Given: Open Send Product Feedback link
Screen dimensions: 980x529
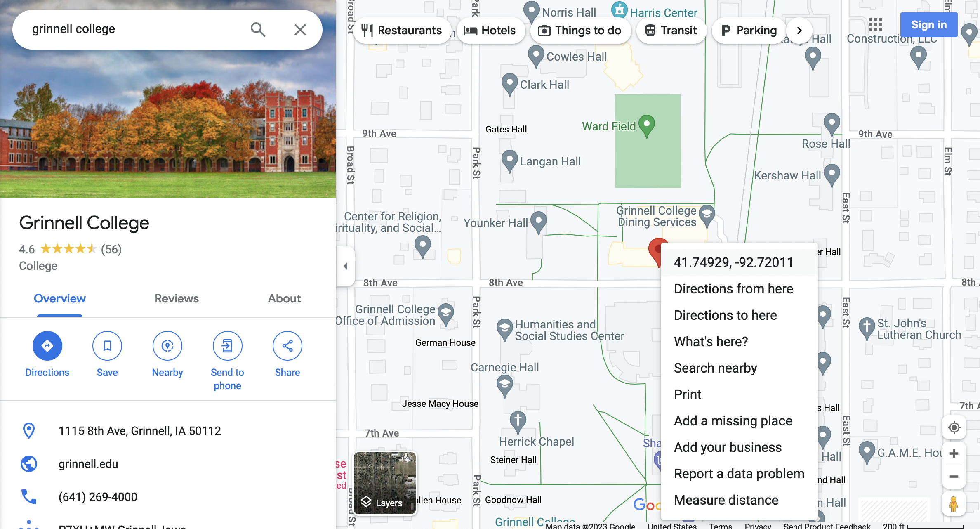Looking at the screenshot, I should pyautogui.click(x=827, y=526).
